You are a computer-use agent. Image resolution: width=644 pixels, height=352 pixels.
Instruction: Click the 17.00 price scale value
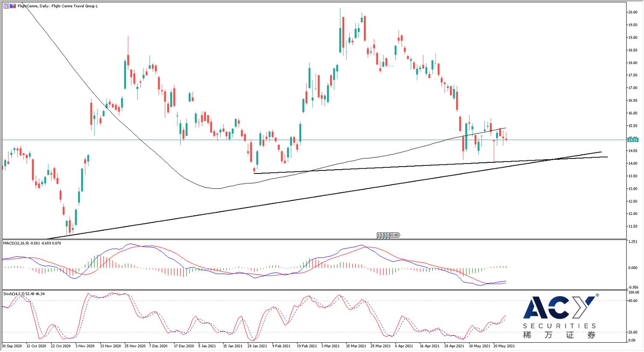[632, 88]
